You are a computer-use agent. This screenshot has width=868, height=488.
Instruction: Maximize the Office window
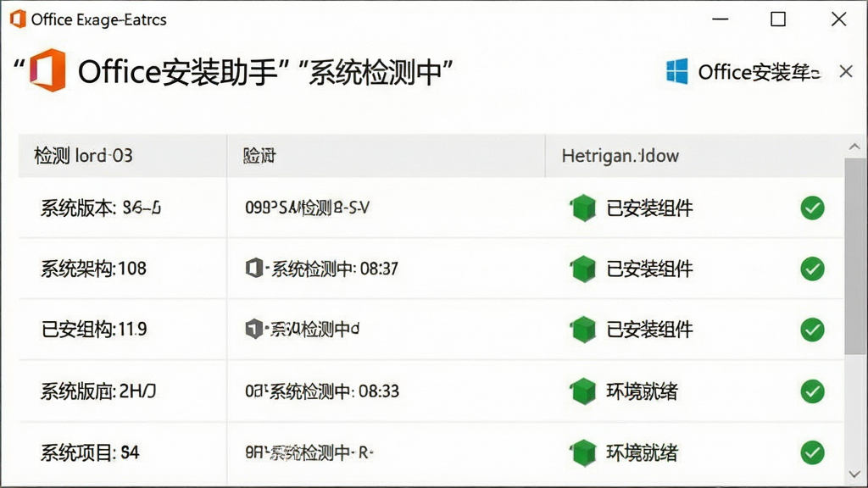[778, 19]
